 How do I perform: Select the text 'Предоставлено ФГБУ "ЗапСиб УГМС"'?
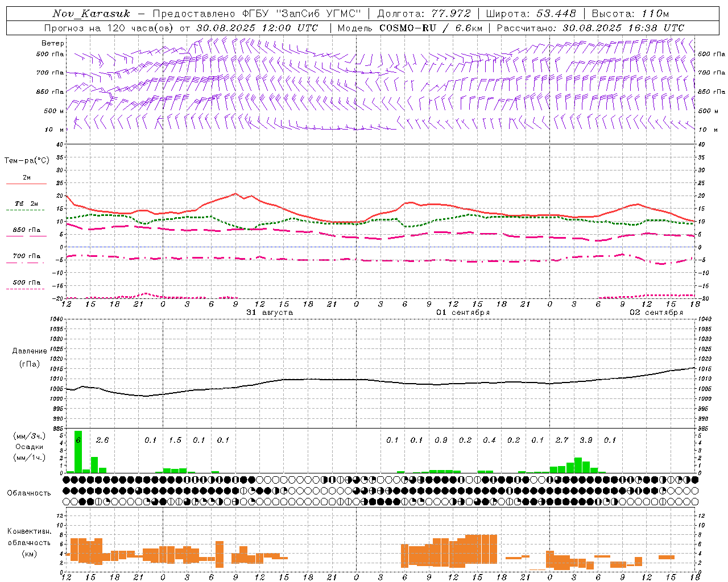pyautogui.click(x=257, y=14)
